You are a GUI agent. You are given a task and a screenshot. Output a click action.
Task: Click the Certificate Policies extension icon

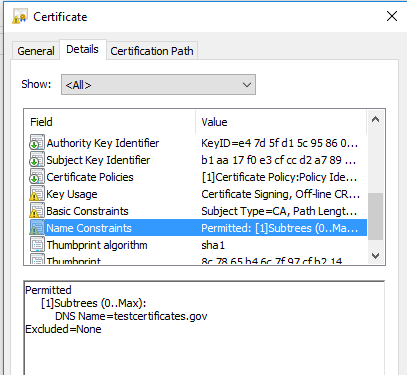37,177
